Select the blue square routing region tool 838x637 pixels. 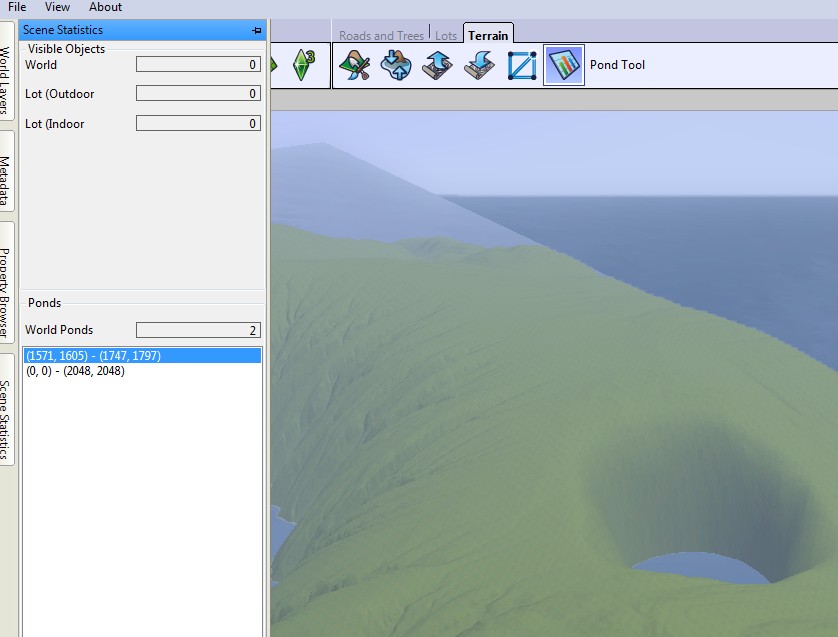tap(522, 66)
